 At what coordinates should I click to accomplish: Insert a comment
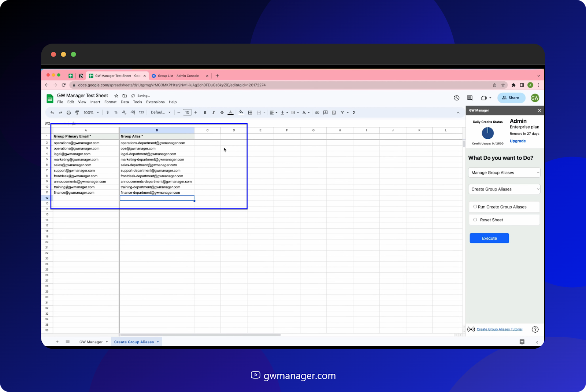326,112
